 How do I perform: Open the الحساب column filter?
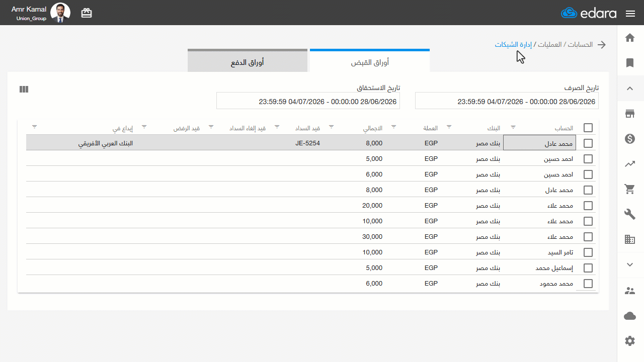tap(513, 127)
